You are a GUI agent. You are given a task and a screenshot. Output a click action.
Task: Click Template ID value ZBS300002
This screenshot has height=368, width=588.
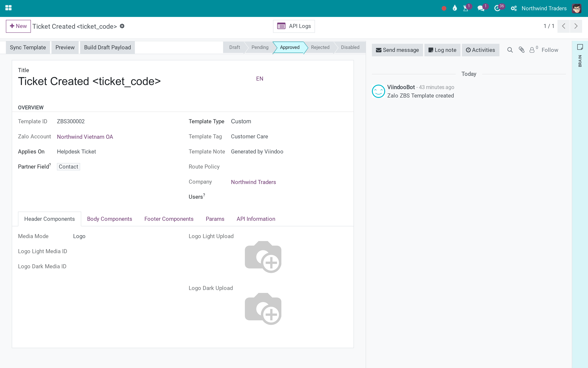coord(71,121)
